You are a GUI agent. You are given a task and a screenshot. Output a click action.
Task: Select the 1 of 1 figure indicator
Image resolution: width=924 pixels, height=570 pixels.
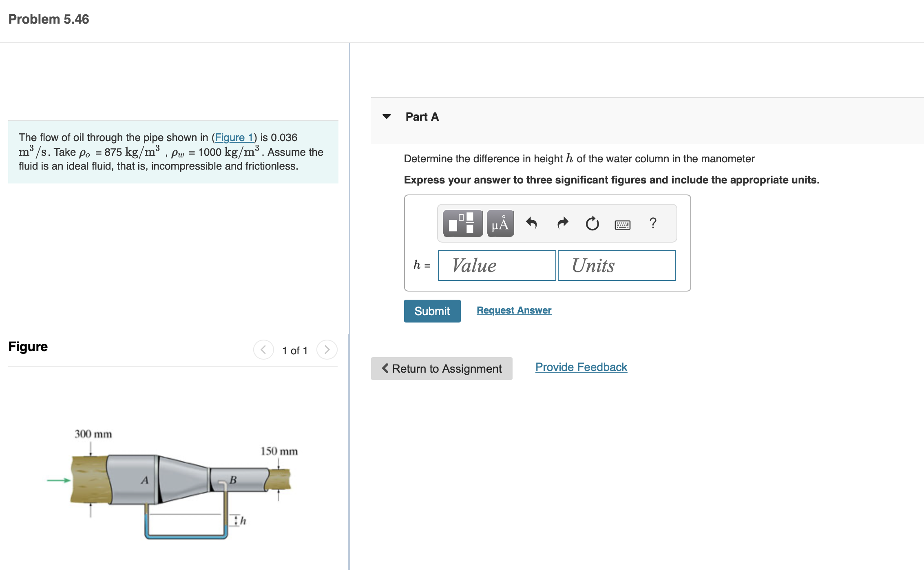point(294,350)
